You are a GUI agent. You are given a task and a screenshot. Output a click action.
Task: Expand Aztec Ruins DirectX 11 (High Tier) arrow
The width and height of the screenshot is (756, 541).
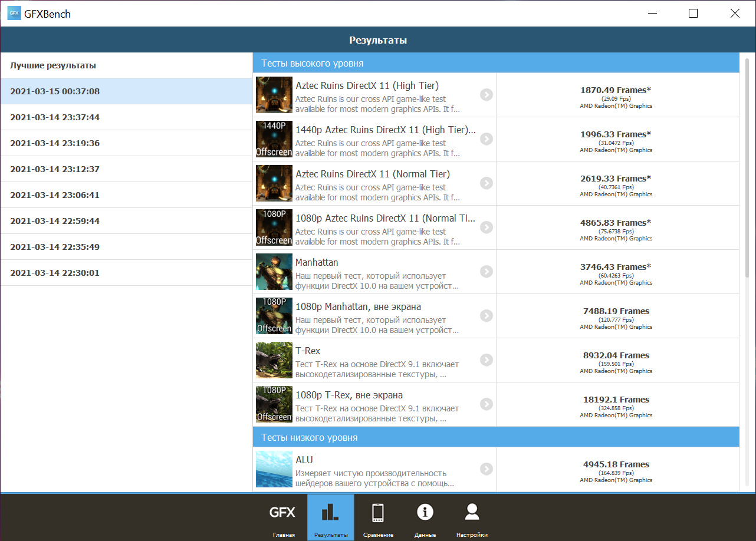(486, 95)
